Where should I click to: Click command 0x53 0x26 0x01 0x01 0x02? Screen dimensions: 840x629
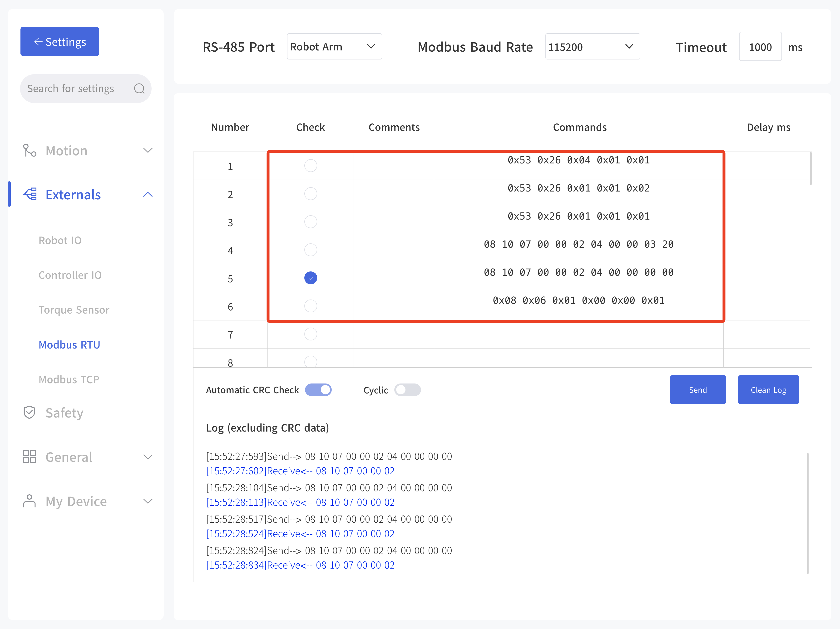click(579, 188)
